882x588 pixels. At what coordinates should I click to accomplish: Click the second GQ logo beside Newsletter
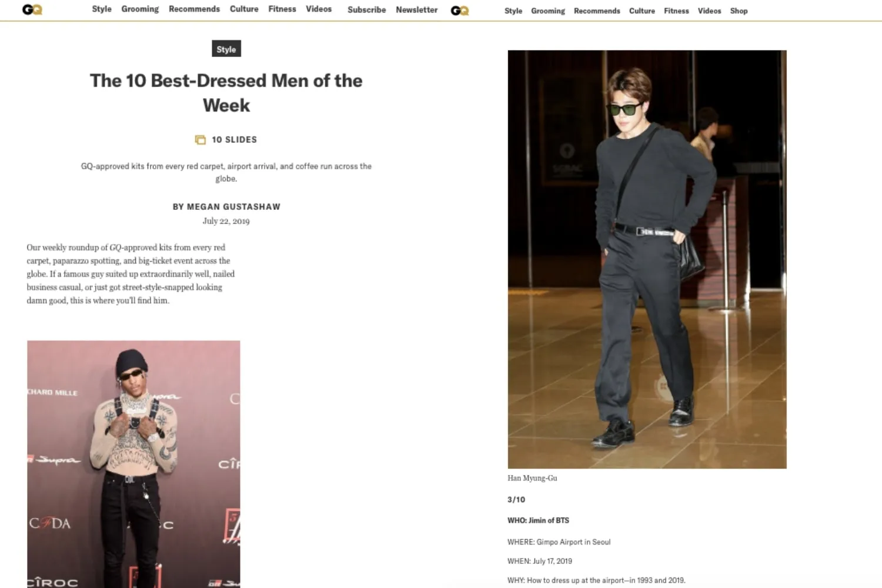click(460, 11)
